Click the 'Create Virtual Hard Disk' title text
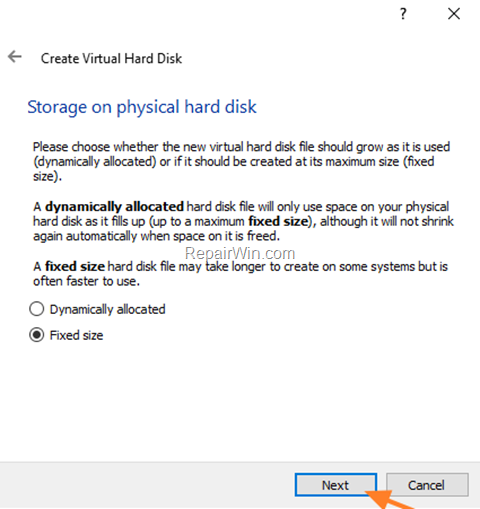 pyautogui.click(x=111, y=59)
